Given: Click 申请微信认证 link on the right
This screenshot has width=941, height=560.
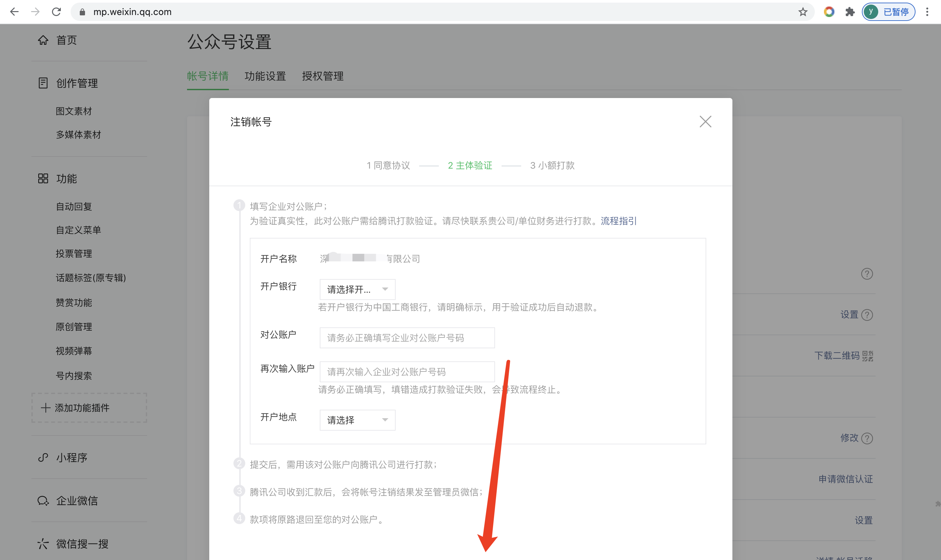Looking at the screenshot, I should coord(845,479).
